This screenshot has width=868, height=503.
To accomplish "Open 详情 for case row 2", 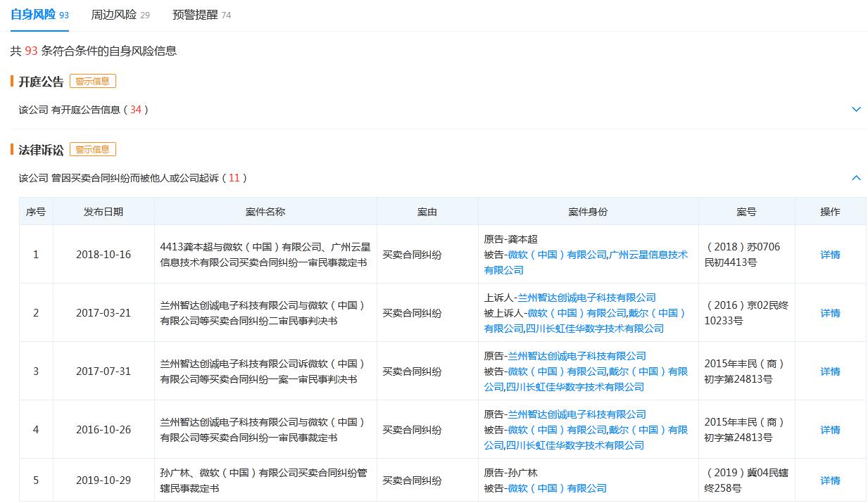I will pos(830,313).
